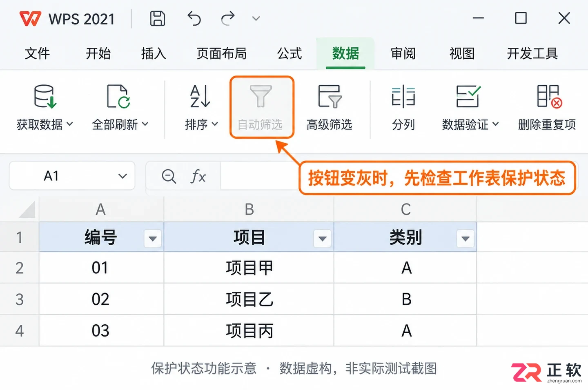
Task: Select row 3 header
Action: (19, 299)
